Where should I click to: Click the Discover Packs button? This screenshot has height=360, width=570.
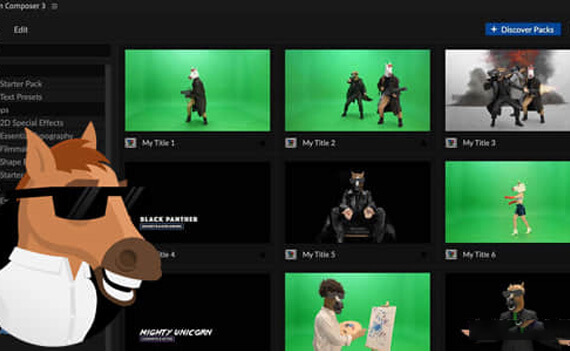523,29
